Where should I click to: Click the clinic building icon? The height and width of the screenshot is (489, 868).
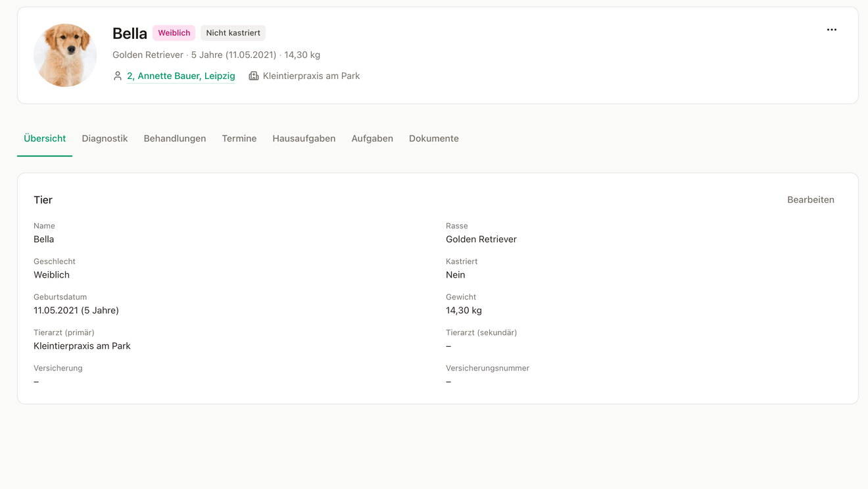point(254,76)
